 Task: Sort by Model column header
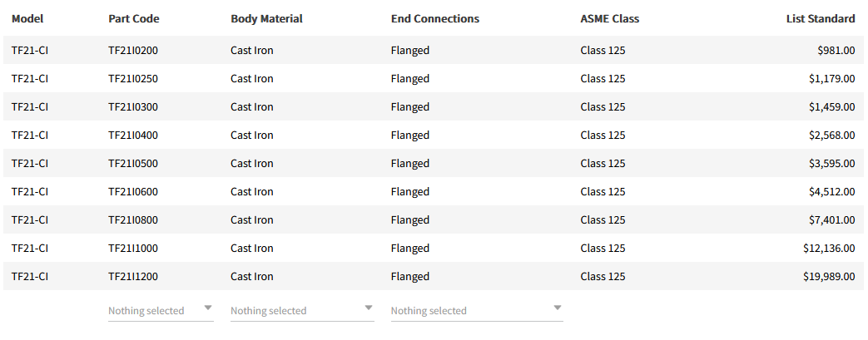pos(27,18)
